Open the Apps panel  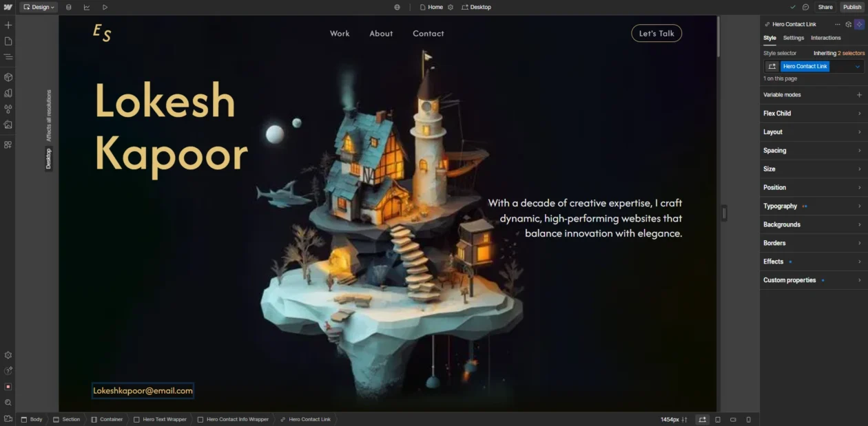pyautogui.click(x=8, y=145)
